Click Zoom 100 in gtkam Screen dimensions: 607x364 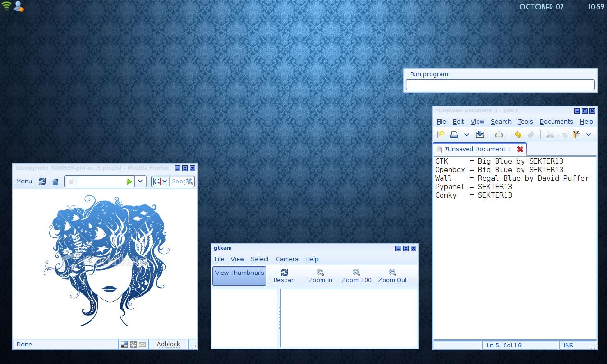tap(357, 276)
